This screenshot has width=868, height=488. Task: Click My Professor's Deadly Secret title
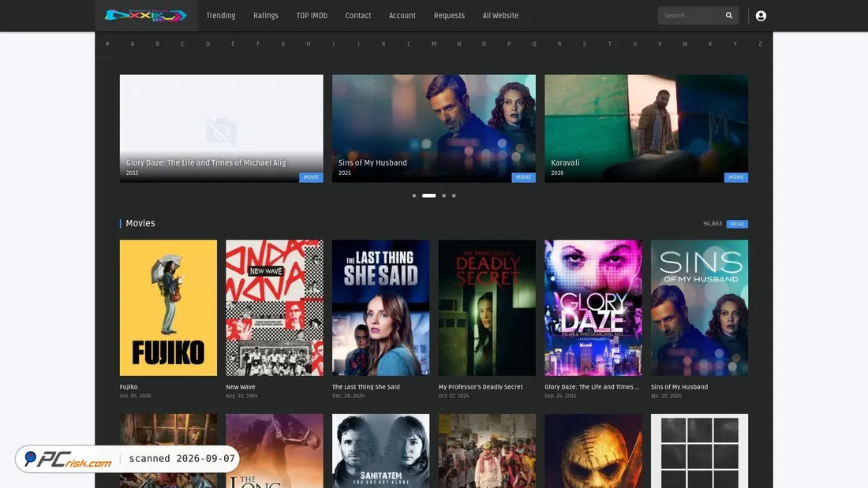click(x=481, y=387)
